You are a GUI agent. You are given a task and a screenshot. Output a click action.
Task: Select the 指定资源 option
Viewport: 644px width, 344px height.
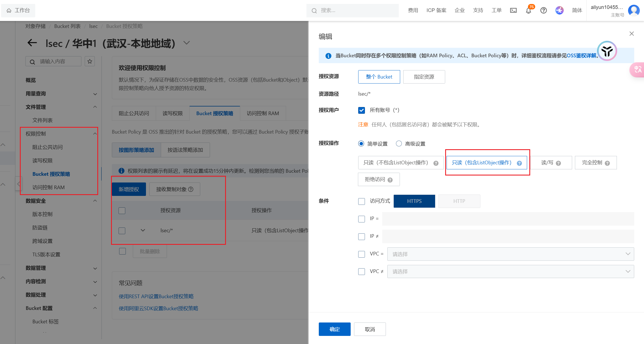coord(424,77)
